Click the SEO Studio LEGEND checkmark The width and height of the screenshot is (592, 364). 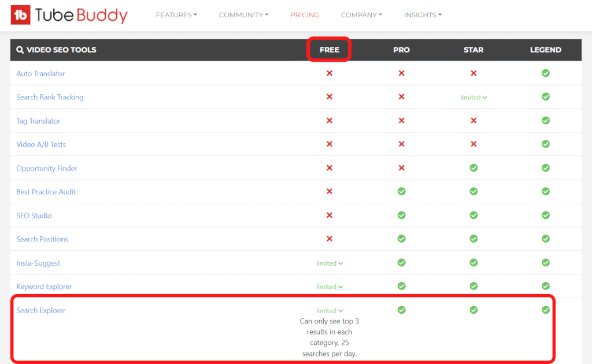tap(546, 215)
